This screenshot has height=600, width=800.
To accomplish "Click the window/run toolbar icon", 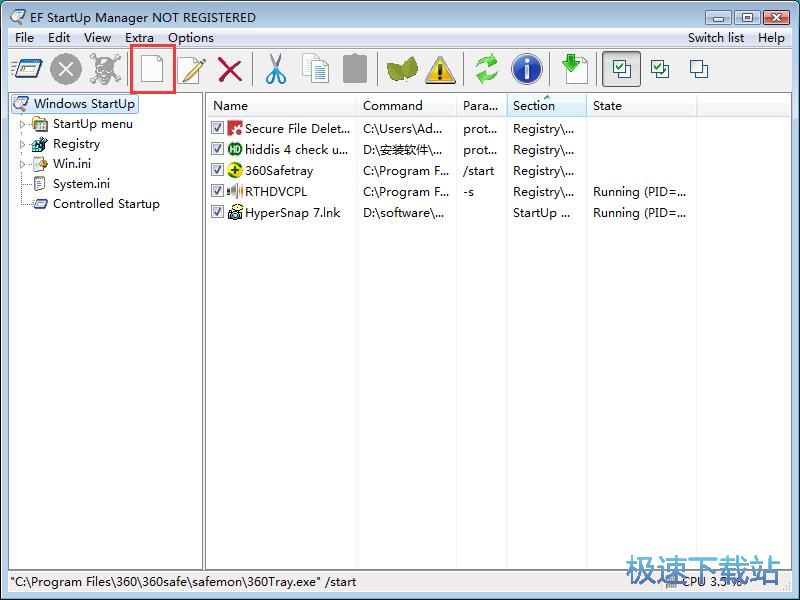I will point(27,69).
